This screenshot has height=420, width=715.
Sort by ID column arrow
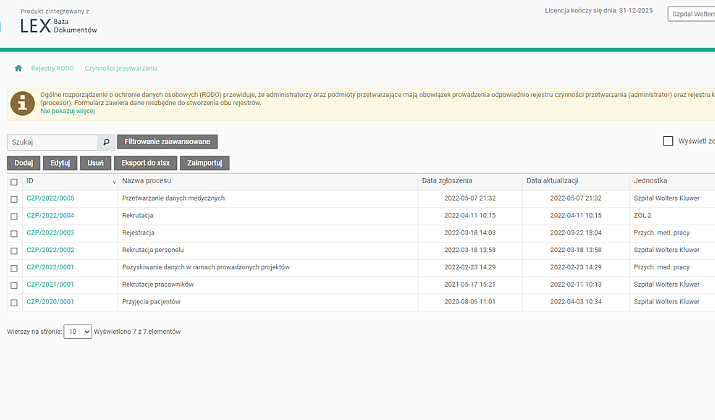click(113, 182)
